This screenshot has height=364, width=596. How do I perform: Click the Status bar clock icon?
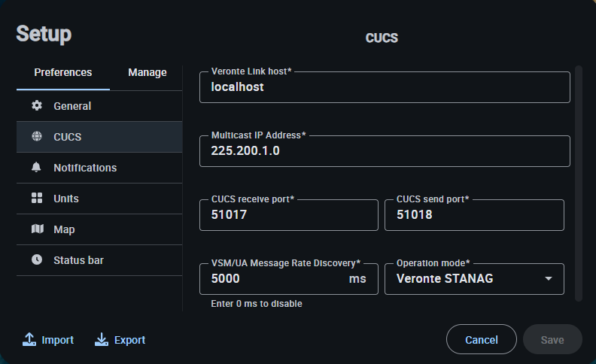pyautogui.click(x=37, y=260)
